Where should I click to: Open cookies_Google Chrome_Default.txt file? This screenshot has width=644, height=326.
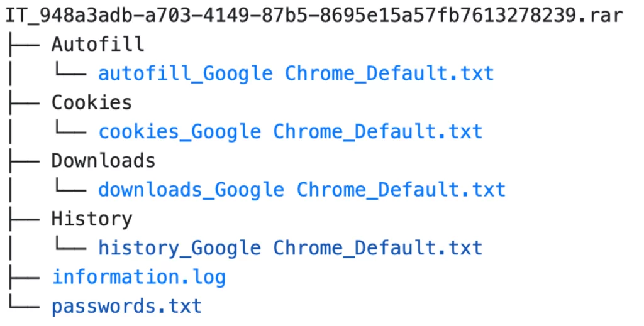290,131
